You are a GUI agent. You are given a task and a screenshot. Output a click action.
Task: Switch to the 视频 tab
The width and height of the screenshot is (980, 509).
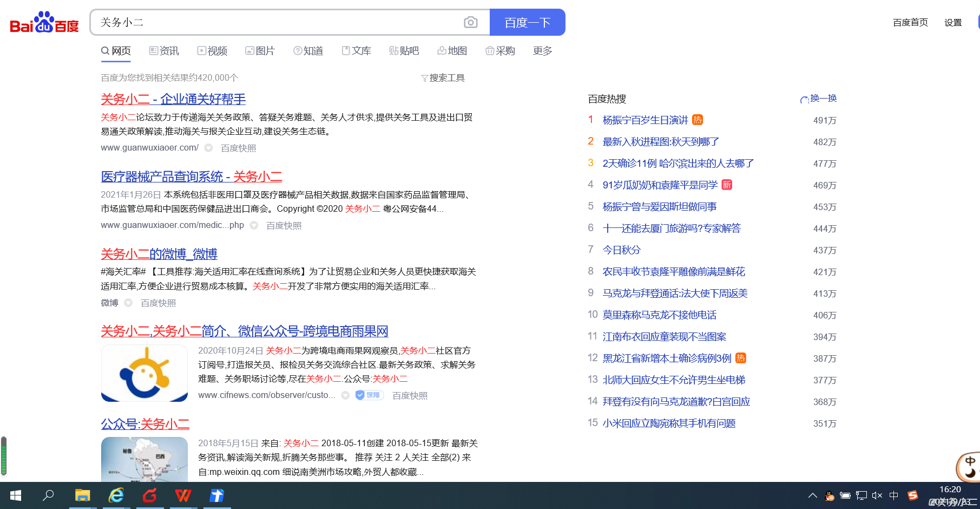(212, 51)
